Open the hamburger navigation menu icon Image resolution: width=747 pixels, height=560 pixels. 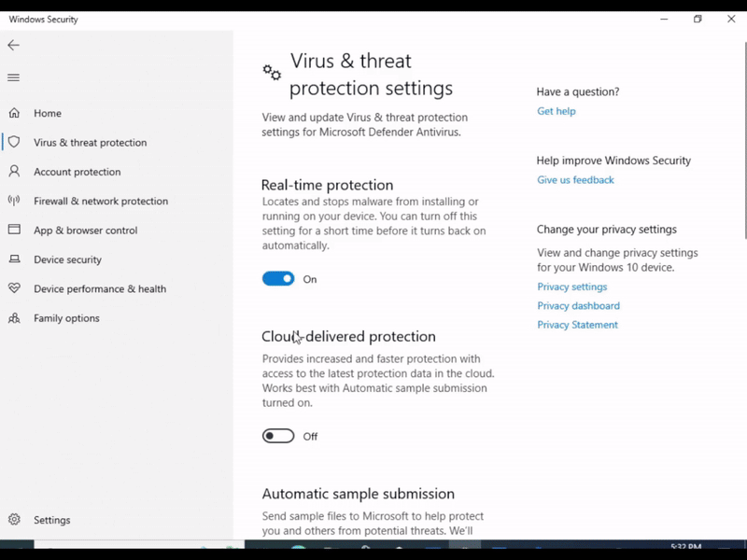(x=13, y=77)
